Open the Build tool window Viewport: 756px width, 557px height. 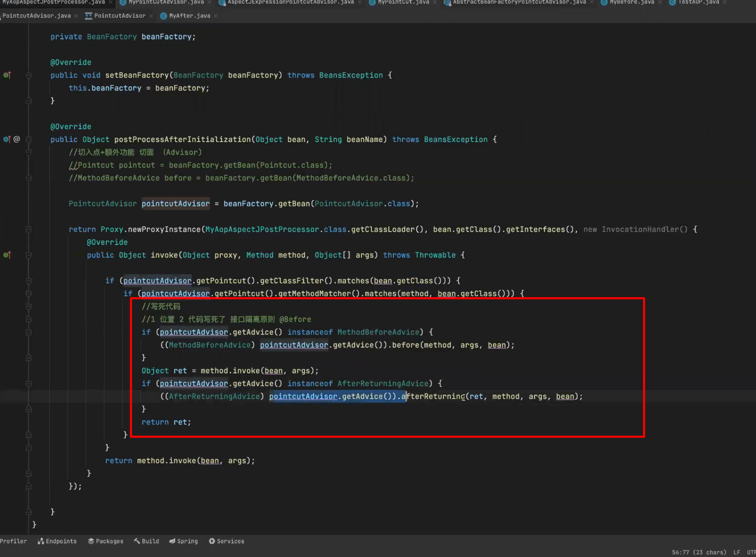(147, 541)
